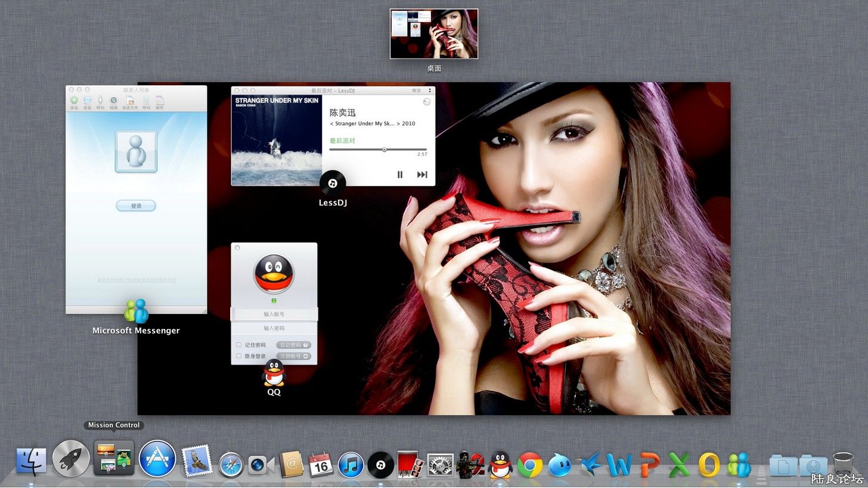Select the 桌面 desktop thumbnail
The width and height of the screenshot is (868, 488).
tap(434, 34)
